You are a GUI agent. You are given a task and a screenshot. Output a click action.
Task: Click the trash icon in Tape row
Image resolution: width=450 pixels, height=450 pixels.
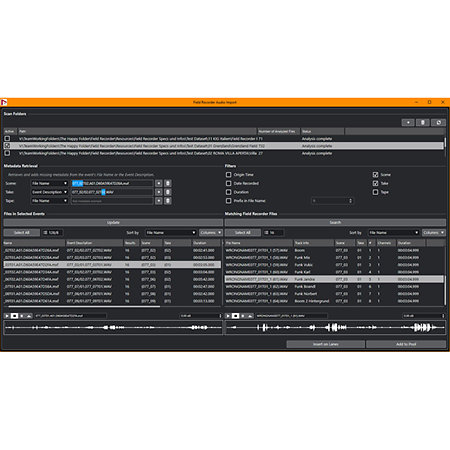click(168, 201)
